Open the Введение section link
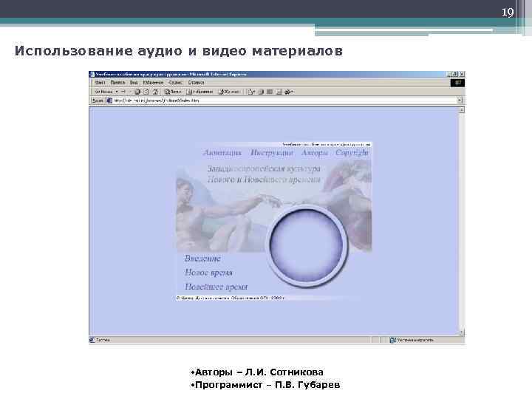Viewport: 532px width, 399px height. point(202,259)
